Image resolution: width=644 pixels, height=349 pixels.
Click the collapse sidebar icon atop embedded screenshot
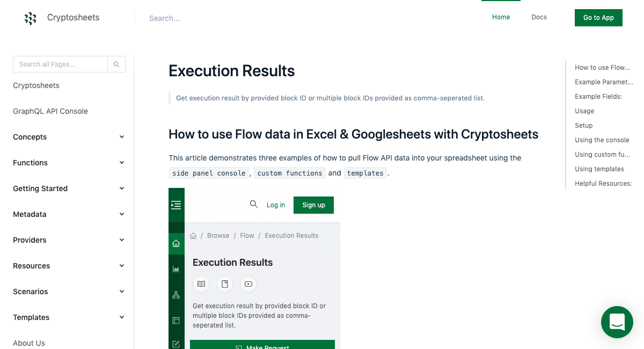177,205
